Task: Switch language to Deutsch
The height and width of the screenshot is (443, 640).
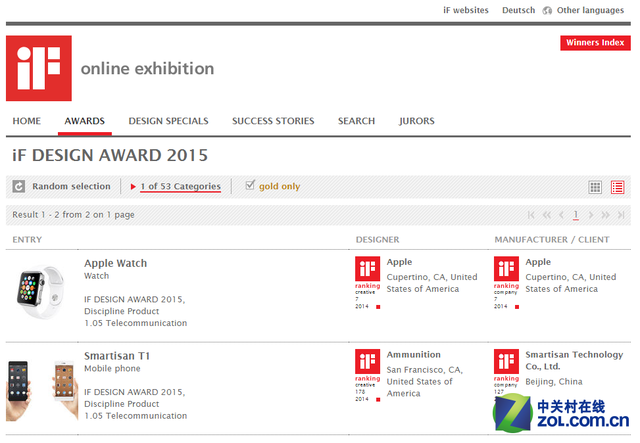Action: [518, 10]
